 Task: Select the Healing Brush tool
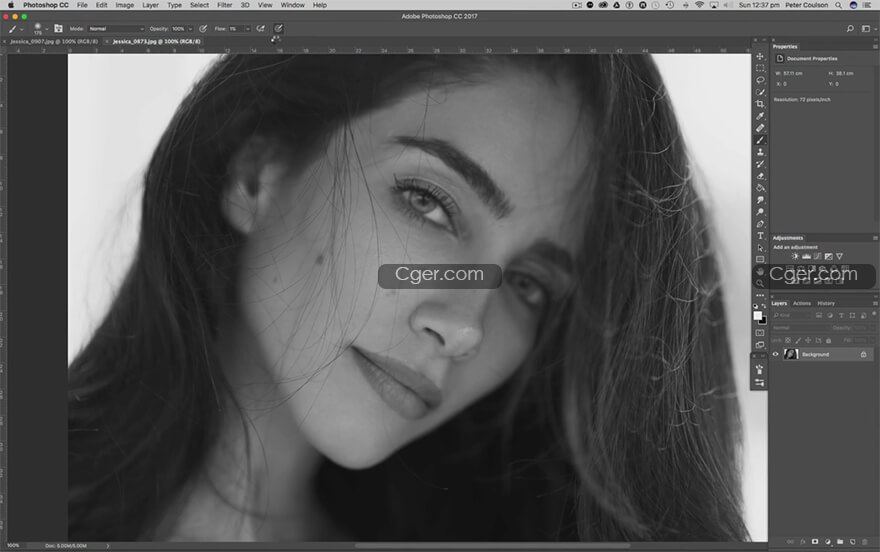pyautogui.click(x=760, y=128)
